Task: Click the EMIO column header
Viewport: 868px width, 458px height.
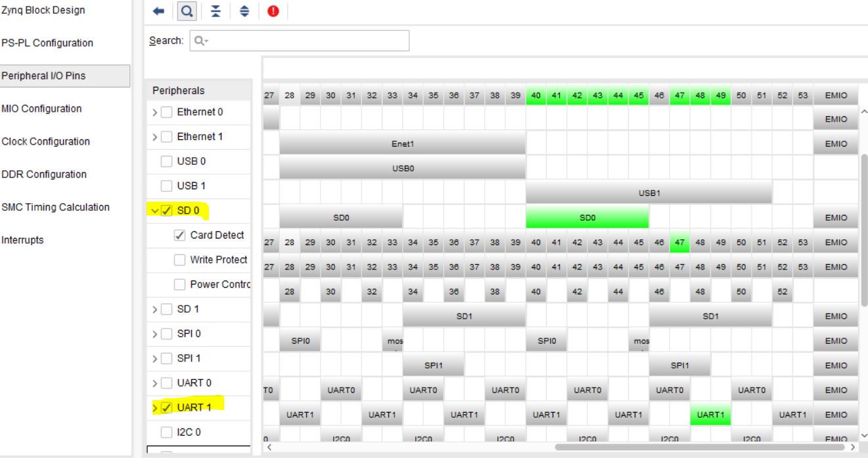Action: (x=836, y=95)
